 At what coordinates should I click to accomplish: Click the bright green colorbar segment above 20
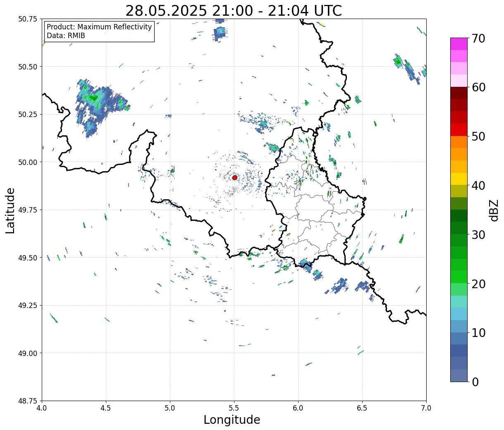point(459,277)
